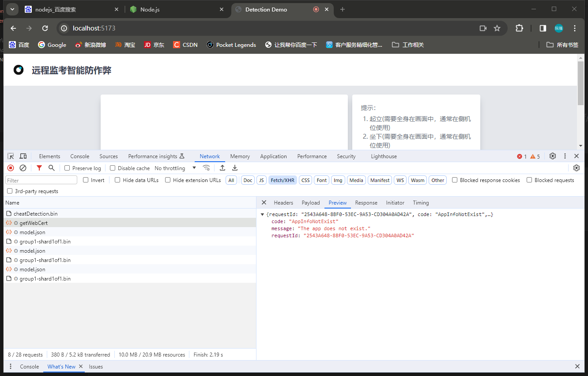Collapse the JSON response object triangle
This screenshot has height=376, width=588.
point(263,214)
